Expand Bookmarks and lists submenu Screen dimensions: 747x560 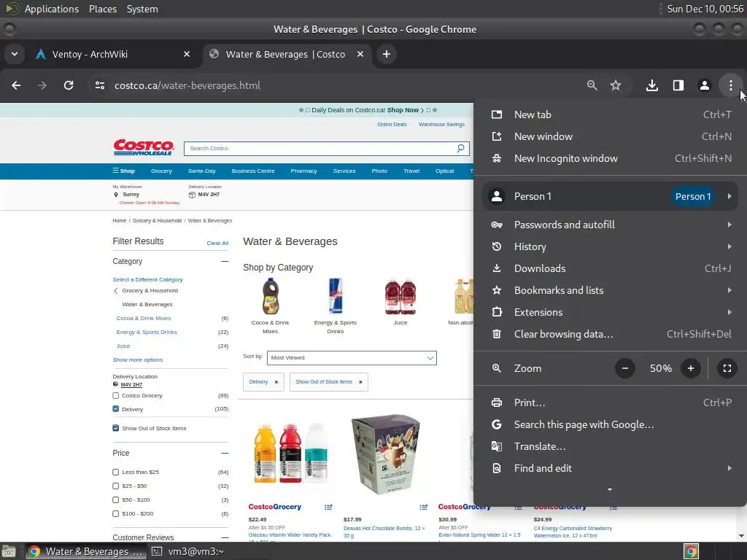pyautogui.click(x=611, y=290)
